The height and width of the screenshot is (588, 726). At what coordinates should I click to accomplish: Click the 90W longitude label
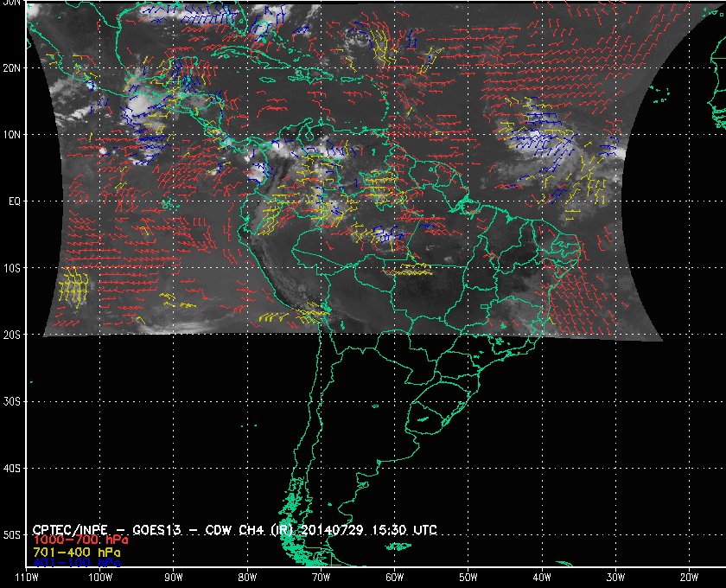tap(174, 578)
